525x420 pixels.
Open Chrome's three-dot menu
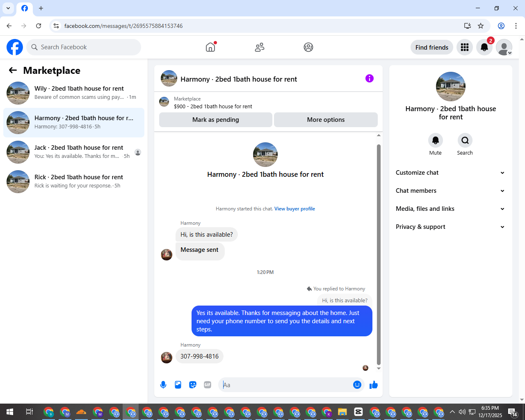click(516, 26)
